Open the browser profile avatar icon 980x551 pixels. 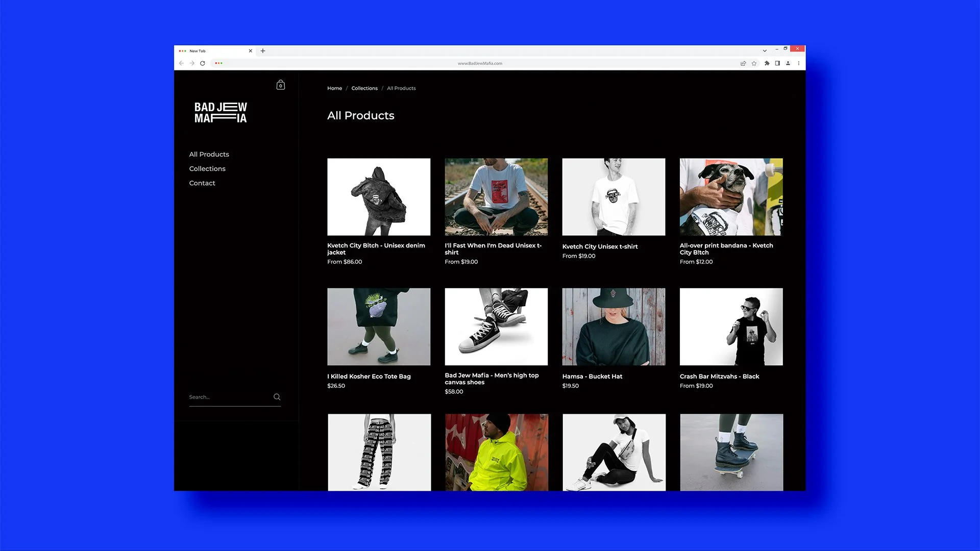tap(788, 63)
